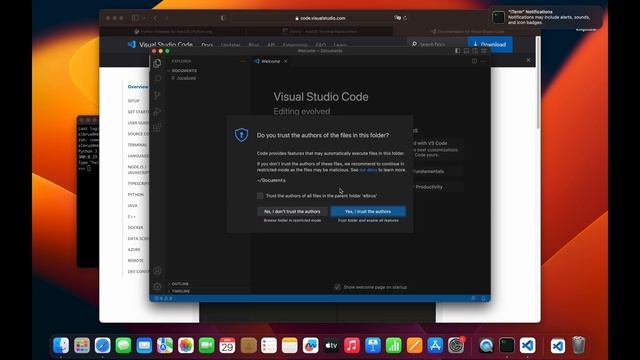Select the Welcome editor tab
640x360 pixels.
tap(271, 61)
